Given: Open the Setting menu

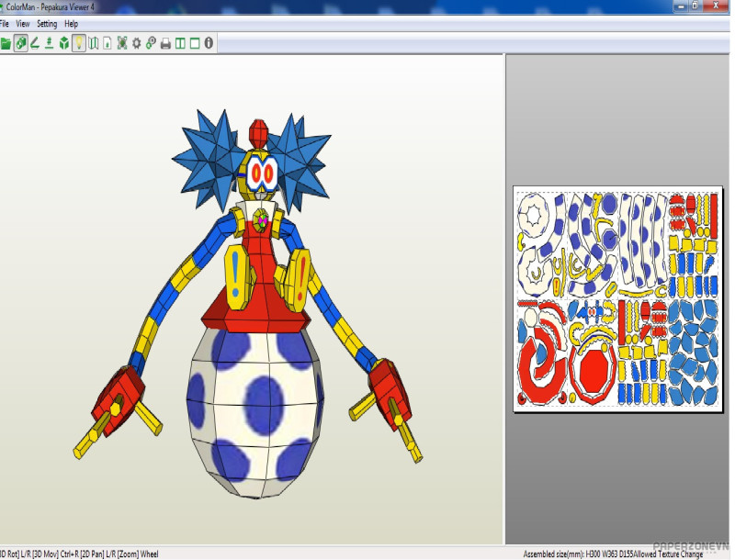Looking at the screenshot, I should 47,24.
